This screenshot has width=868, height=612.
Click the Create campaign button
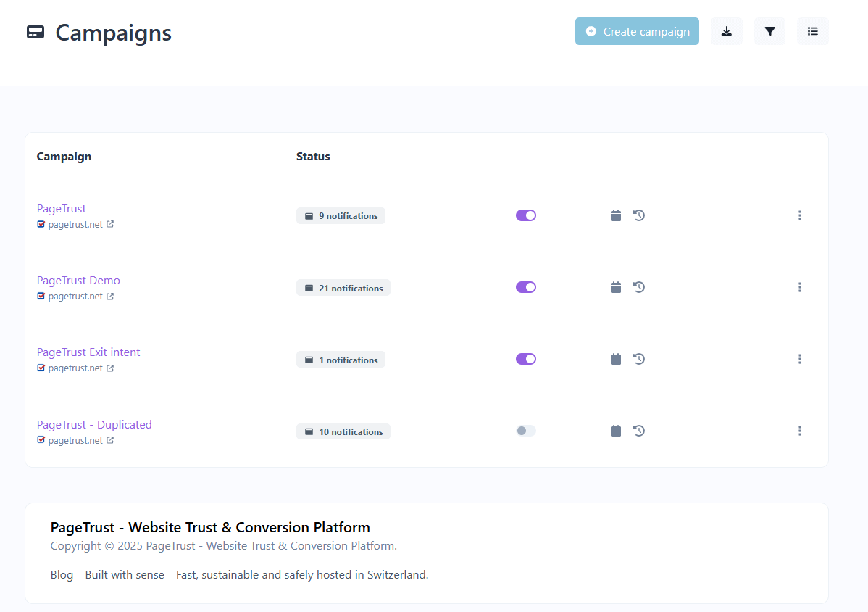click(x=637, y=31)
